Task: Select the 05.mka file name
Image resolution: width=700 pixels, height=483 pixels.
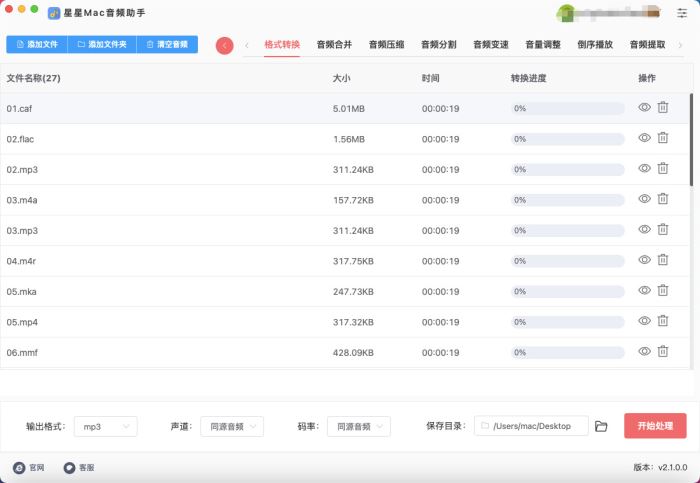Action: 21,291
